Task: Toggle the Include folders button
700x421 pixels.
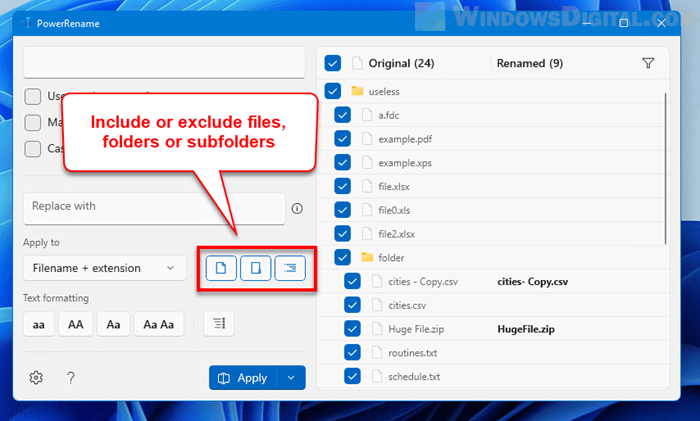Action: [x=255, y=268]
